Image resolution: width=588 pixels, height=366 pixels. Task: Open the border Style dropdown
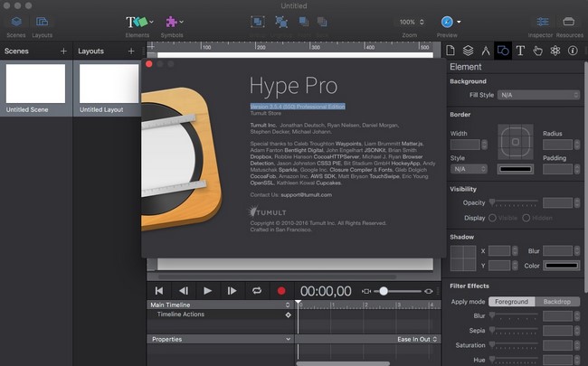(469, 169)
